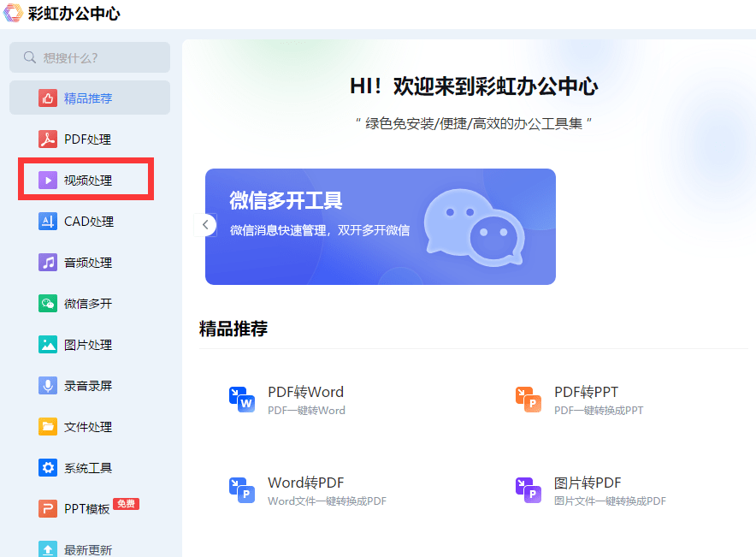Open the 图片处理 sidebar label
The height and width of the screenshot is (557, 756).
(88, 344)
